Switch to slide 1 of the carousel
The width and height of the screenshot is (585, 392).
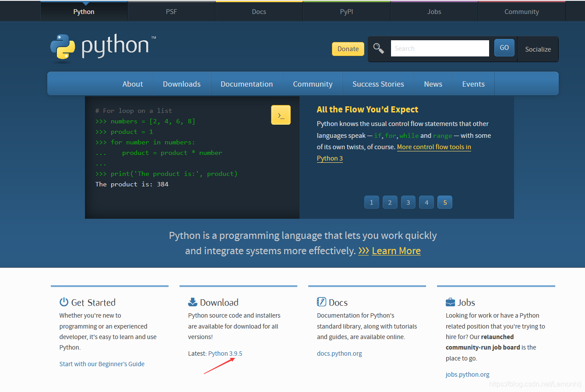click(371, 202)
